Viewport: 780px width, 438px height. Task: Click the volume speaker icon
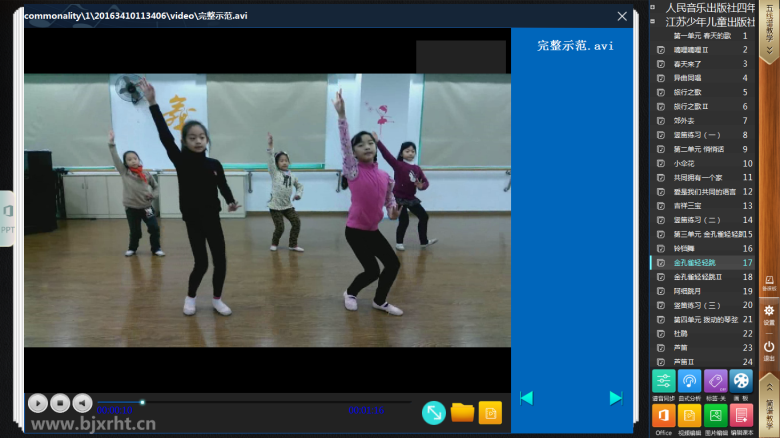[x=82, y=403]
